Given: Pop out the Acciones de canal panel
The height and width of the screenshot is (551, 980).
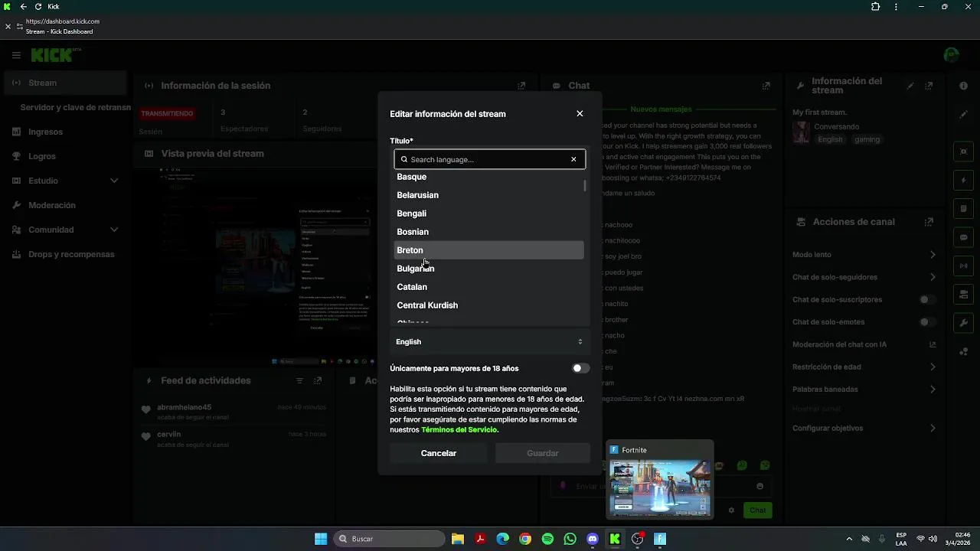Looking at the screenshot, I should (x=929, y=222).
